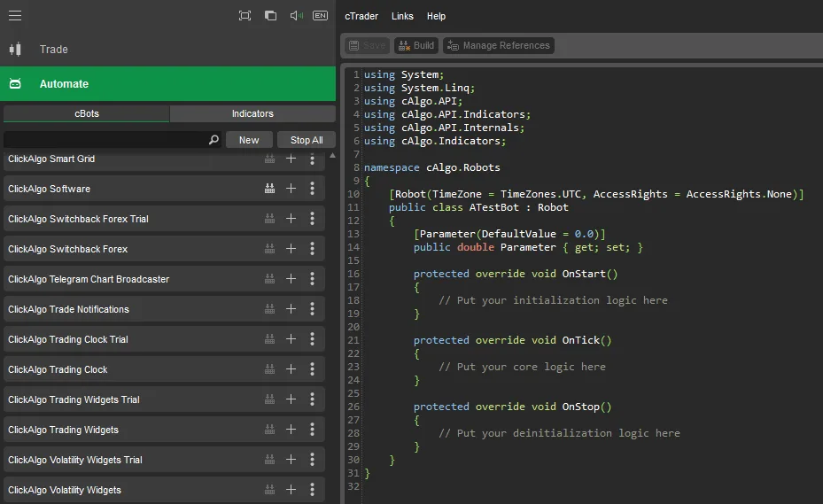Click OnStart method in code editor
Image resolution: width=823 pixels, height=504 pixels.
point(584,274)
